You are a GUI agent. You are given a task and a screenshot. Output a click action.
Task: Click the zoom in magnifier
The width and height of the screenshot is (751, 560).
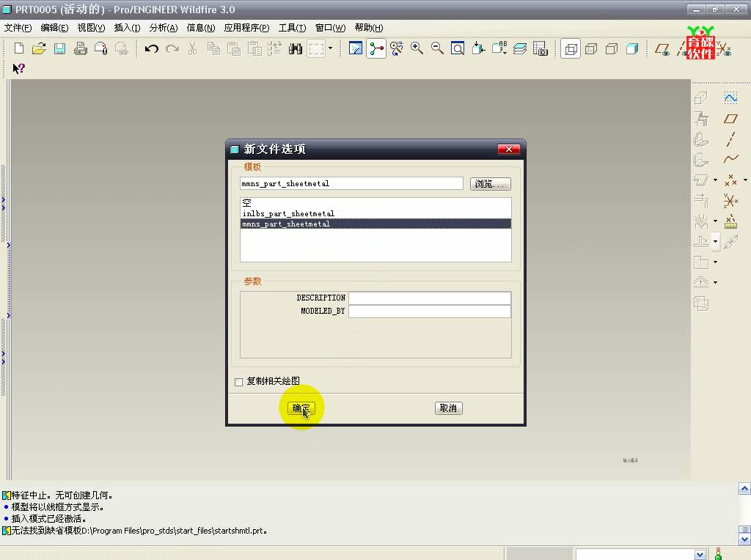pos(417,48)
